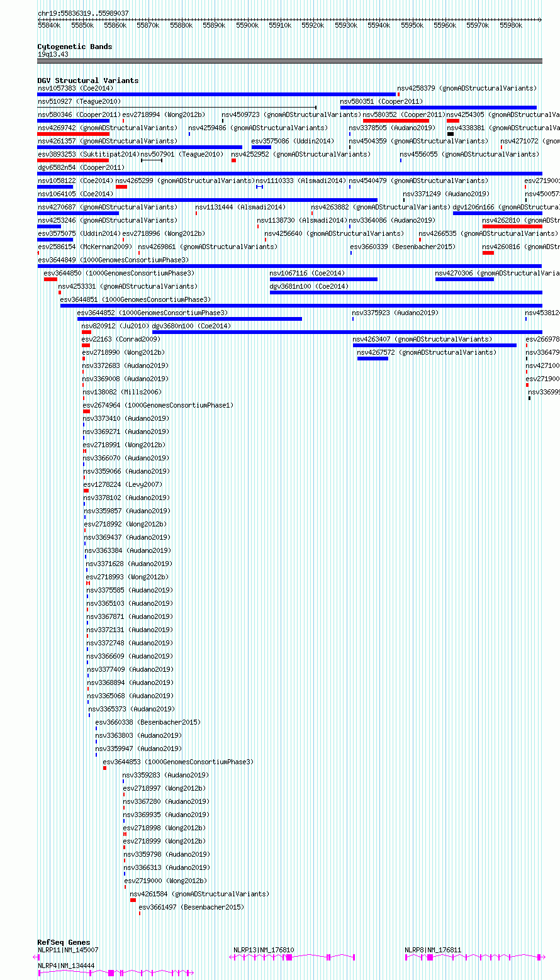Open nsv4263407 gnomAD variant
The image size is (560, 980).
(x=422, y=339)
